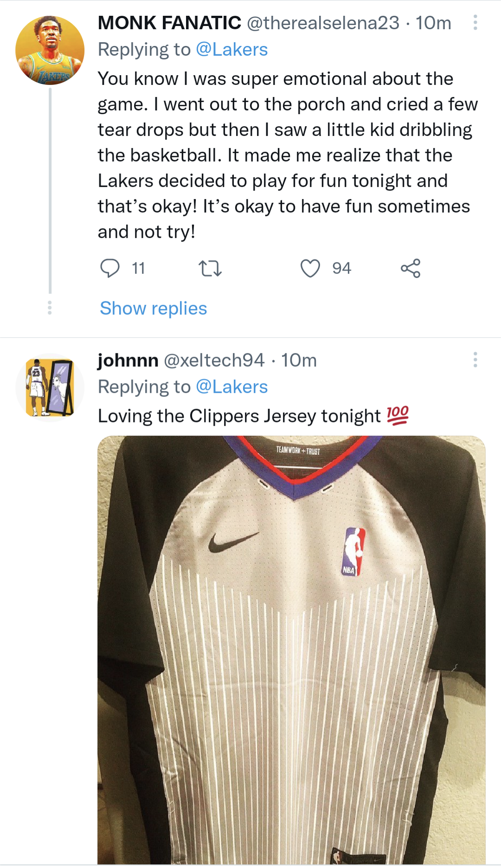Open 10m timestamp on MONK FANATIC tweet
This screenshot has height=868, width=501.
click(x=433, y=23)
